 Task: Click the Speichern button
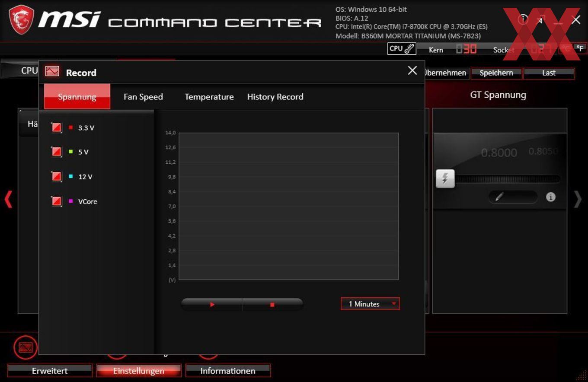click(x=496, y=73)
